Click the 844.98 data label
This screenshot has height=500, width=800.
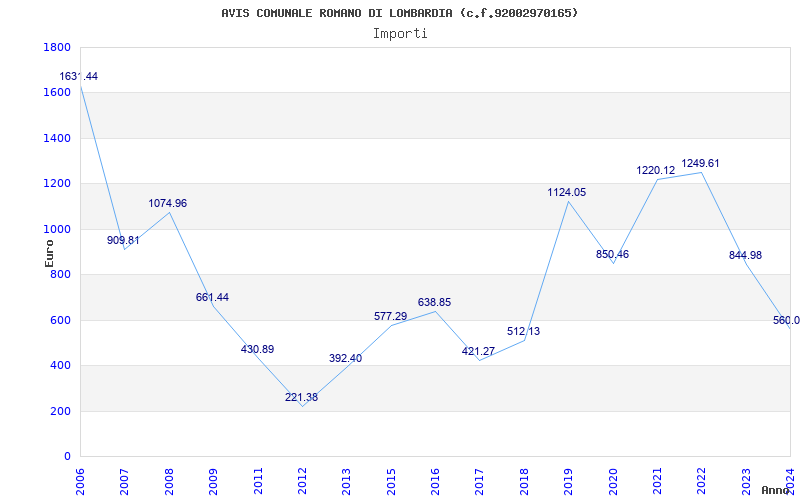point(745,256)
